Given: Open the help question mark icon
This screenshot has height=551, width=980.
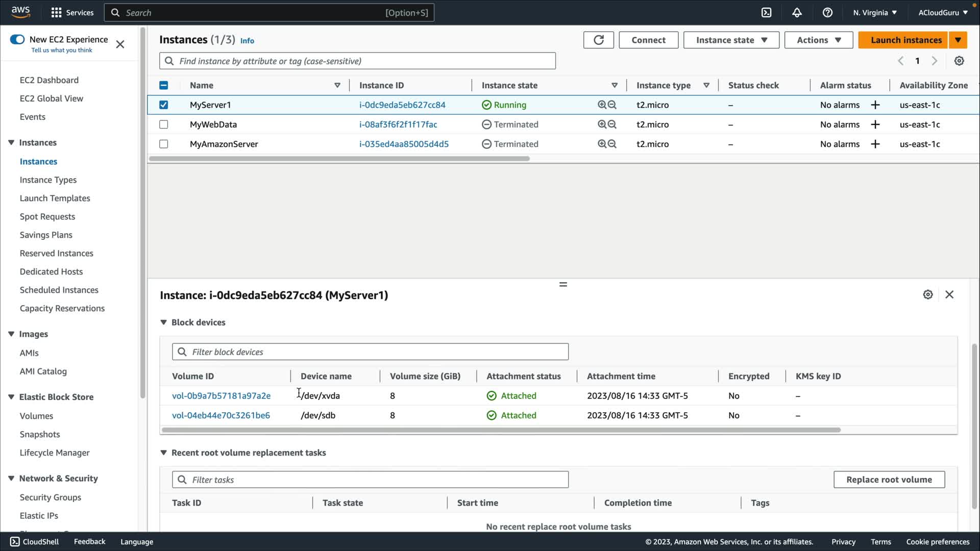Looking at the screenshot, I should [827, 13].
